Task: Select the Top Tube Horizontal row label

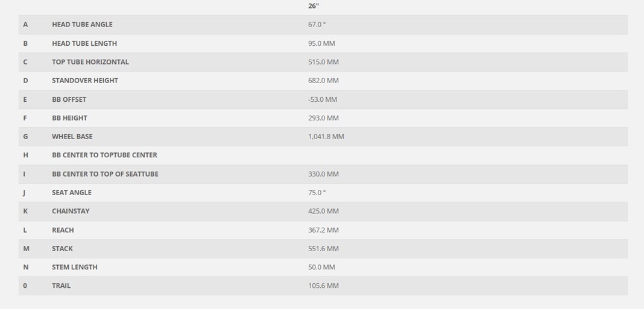Action: click(90, 62)
